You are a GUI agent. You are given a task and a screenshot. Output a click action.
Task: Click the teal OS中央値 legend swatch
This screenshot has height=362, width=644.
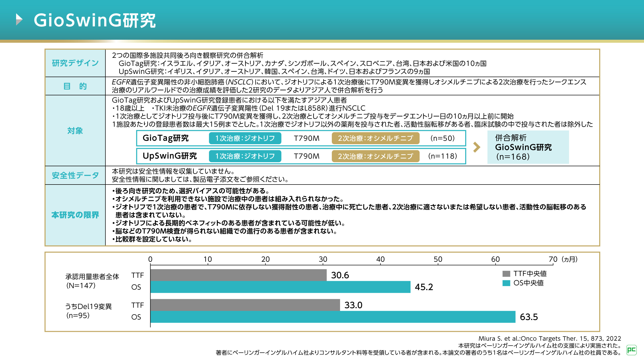click(506, 283)
